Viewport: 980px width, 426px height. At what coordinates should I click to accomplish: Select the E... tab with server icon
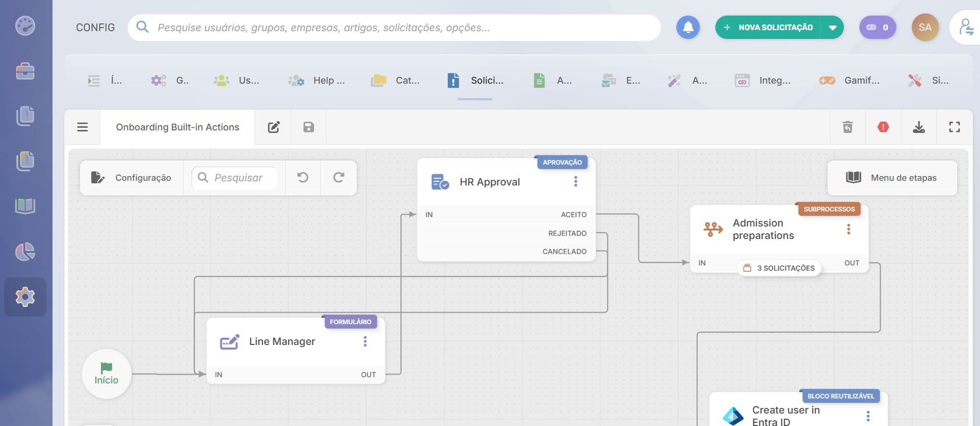(621, 81)
